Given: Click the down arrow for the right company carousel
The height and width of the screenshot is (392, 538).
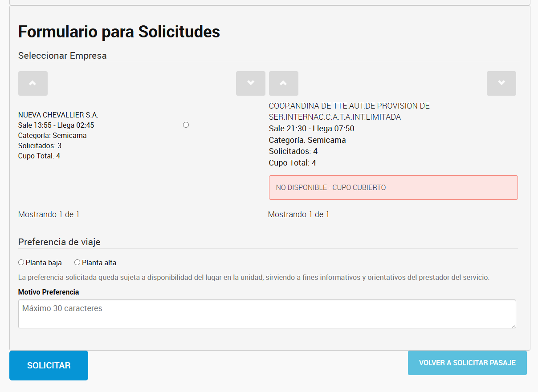Looking at the screenshot, I should (x=501, y=83).
